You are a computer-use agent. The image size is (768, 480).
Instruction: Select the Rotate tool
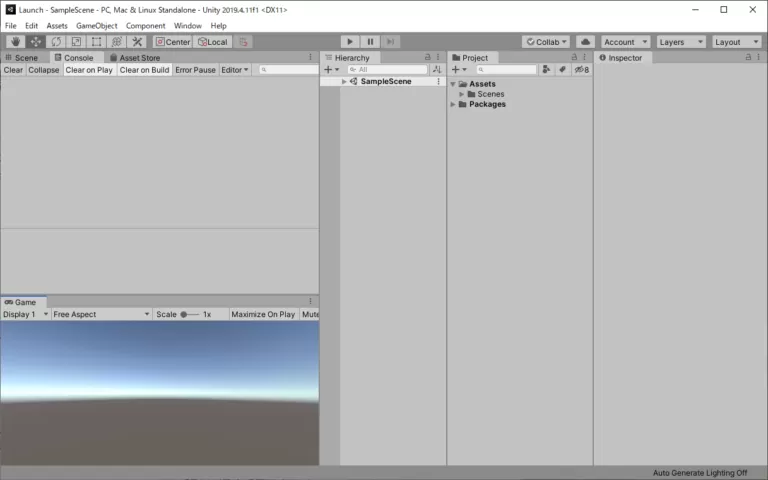tap(56, 42)
